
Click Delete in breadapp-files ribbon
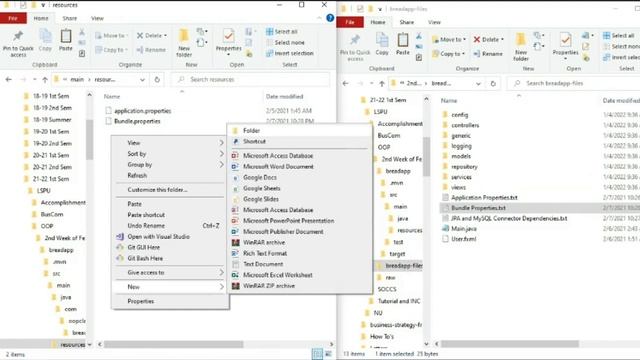tap(489, 40)
